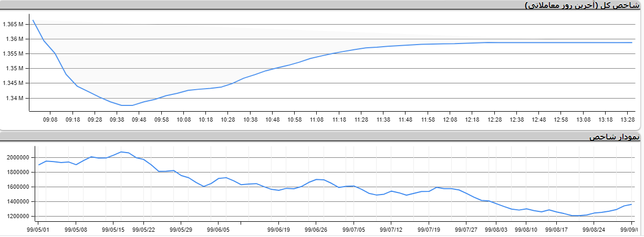The image size is (644, 237).
Task: Select the 1.35 M value axis label
Action: [x=14, y=69]
